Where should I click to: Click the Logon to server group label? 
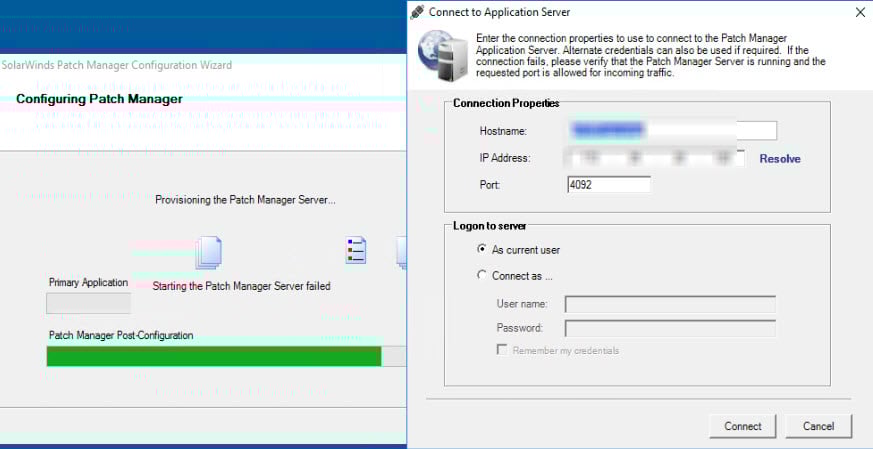(490, 226)
